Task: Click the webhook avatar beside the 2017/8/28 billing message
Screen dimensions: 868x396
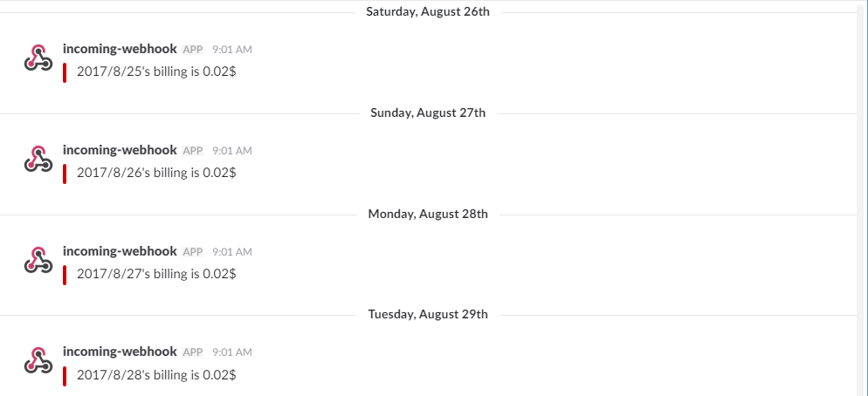Action: (x=38, y=361)
